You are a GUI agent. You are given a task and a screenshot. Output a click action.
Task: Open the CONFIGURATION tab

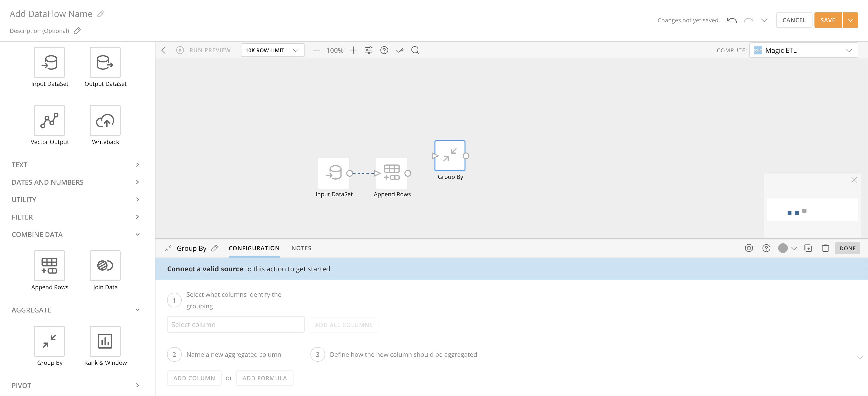pyautogui.click(x=254, y=248)
